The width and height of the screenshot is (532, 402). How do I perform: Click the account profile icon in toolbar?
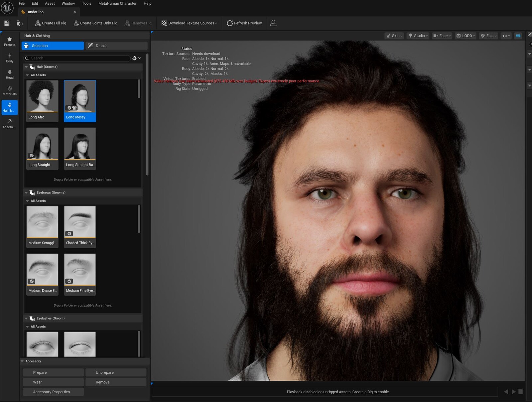pyautogui.click(x=273, y=23)
